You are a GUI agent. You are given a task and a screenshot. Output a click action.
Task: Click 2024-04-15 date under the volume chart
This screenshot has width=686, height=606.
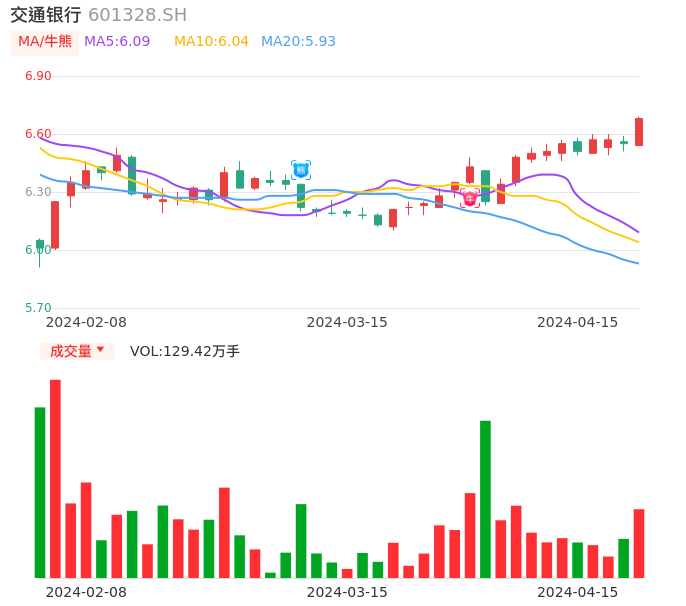tap(578, 592)
